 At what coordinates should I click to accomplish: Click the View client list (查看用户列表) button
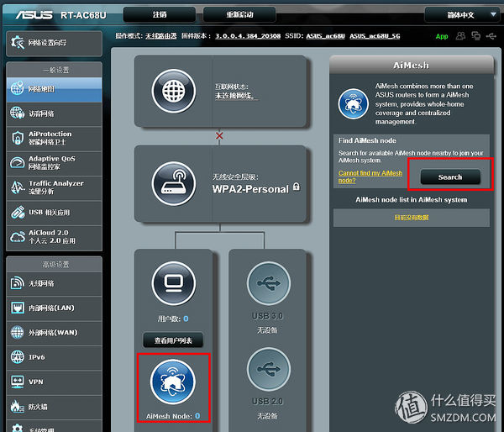[x=173, y=340]
